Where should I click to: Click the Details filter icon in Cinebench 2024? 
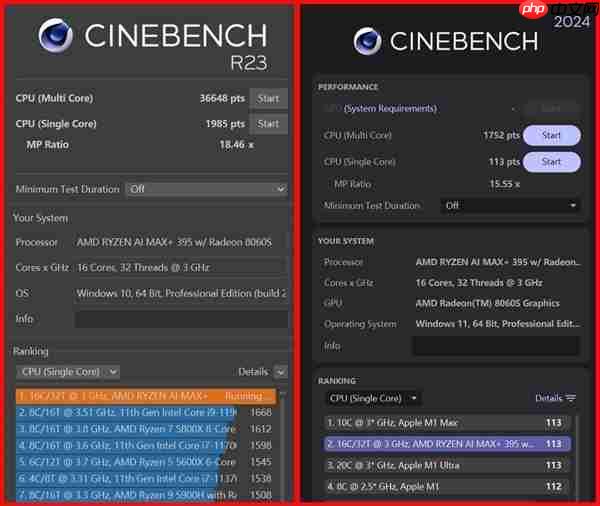(x=570, y=398)
